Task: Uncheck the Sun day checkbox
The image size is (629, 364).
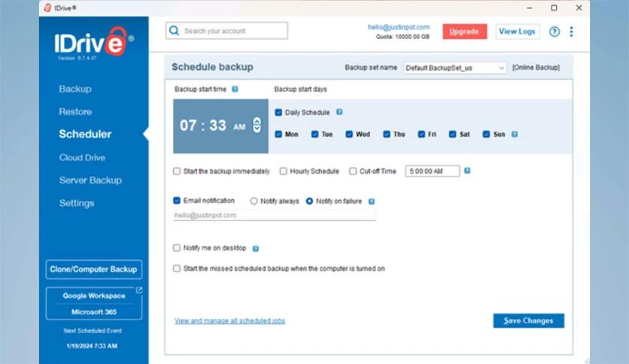Action: pyautogui.click(x=486, y=134)
